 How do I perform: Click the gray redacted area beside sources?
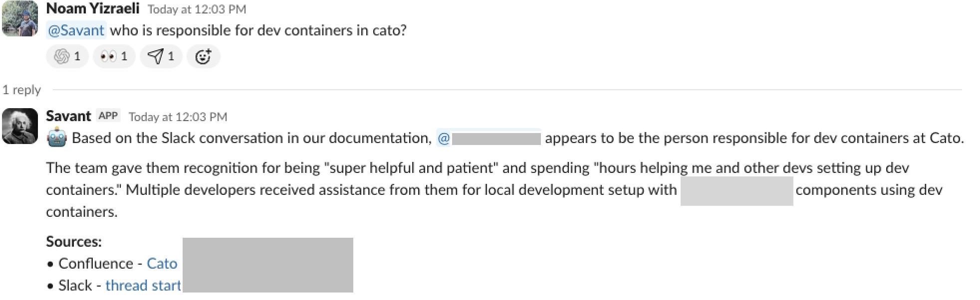click(268, 265)
